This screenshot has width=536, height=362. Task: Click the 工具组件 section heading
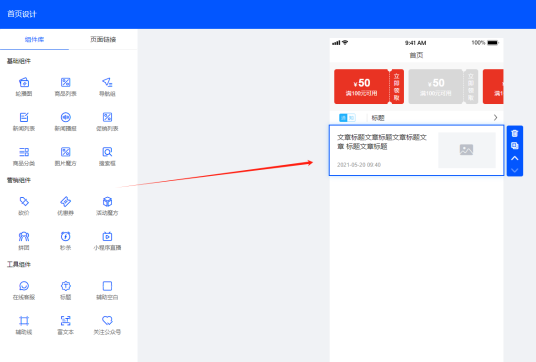click(19, 264)
